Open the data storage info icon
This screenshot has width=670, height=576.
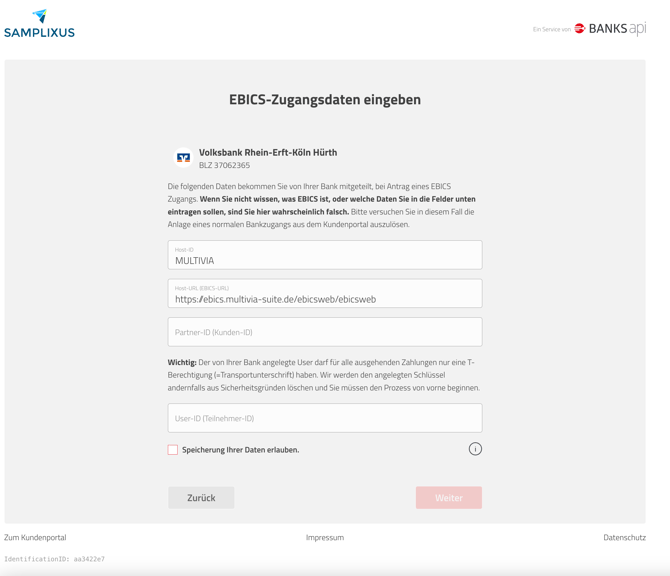tap(475, 449)
